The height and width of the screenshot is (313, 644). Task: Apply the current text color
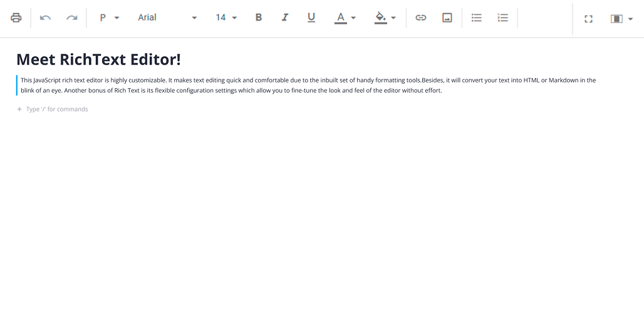coord(341,18)
